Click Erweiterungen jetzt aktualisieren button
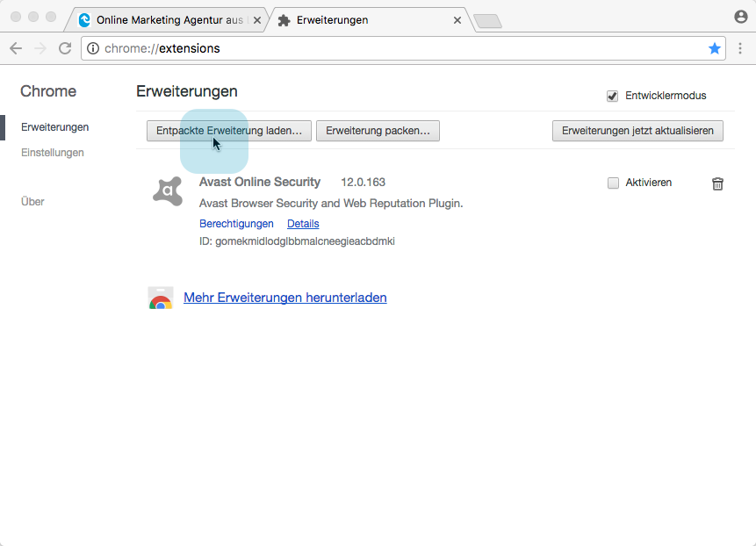The image size is (756, 546). pyautogui.click(x=637, y=131)
